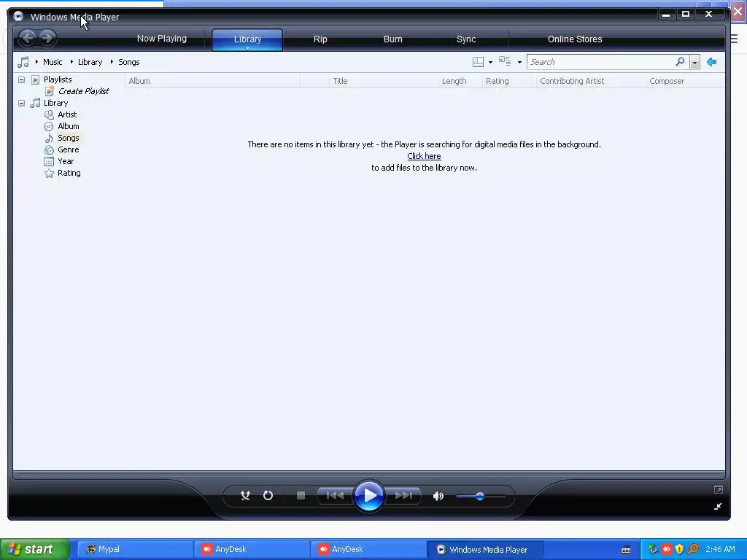Viewport: 747px width, 560px height.
Task: Open the View Options icon
Action: (x=505, y=61)
